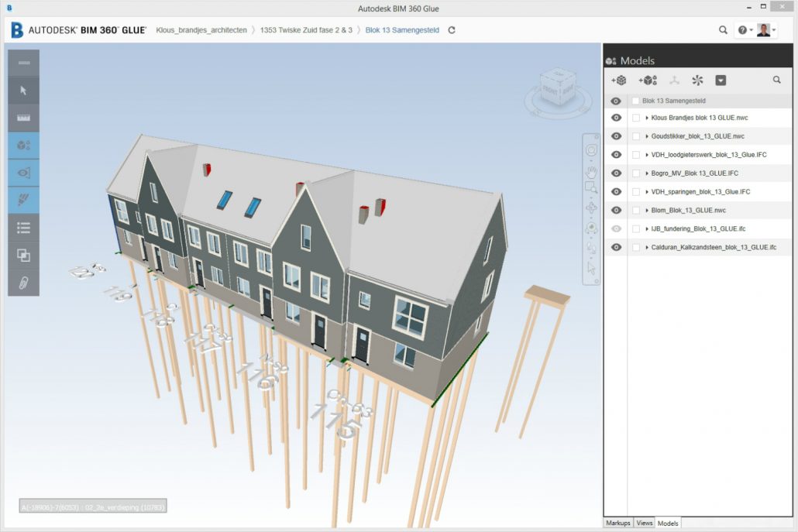Viewport: 798px width, 532px height.
Task: Expand the Klous Brandjes blok 13 GLUE.nwc tree
Action: tap(647, 118)
